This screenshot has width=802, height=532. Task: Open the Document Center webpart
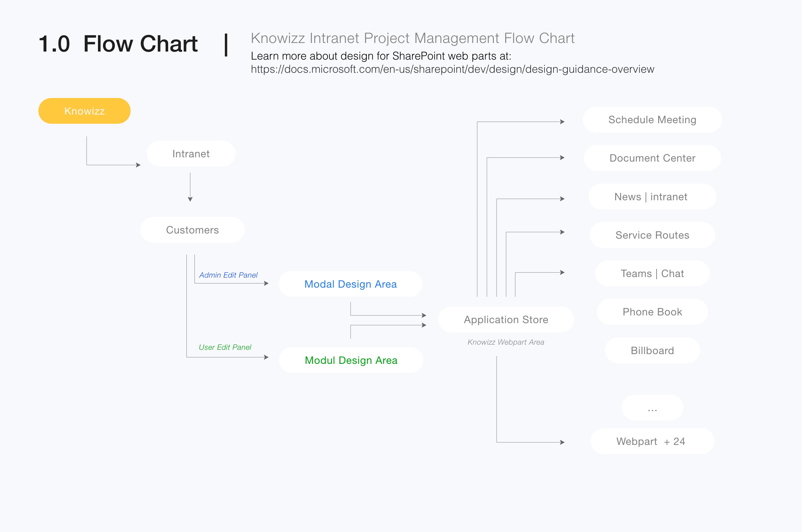coord(652,158)
